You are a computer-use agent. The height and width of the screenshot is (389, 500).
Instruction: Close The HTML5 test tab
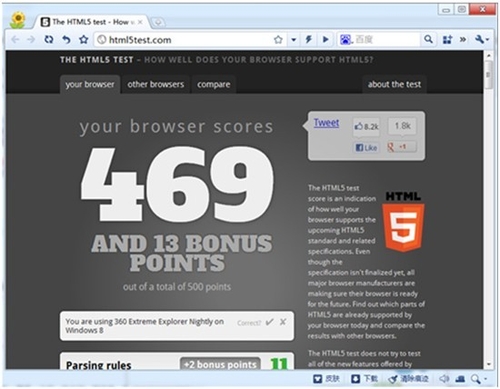(x=140, y=22)
